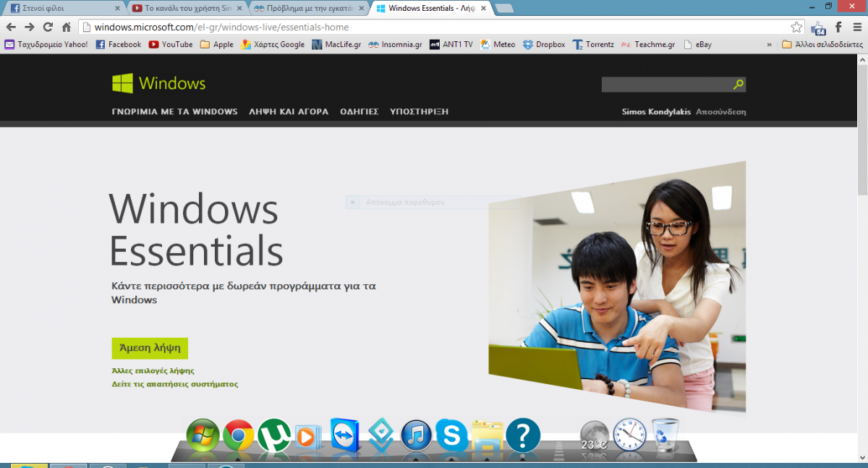The image size is (868, 468).
Task: Open Windows Media Player from the dock
Action: click(x=307, y=436)
